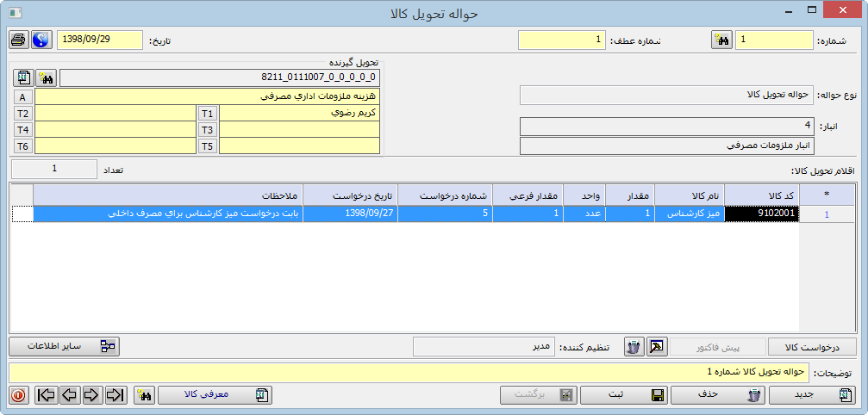The width and height of the screenshot is (868, 415).
Task: Open help with the blue question mark icon
Action: click(x=41, y=40)
